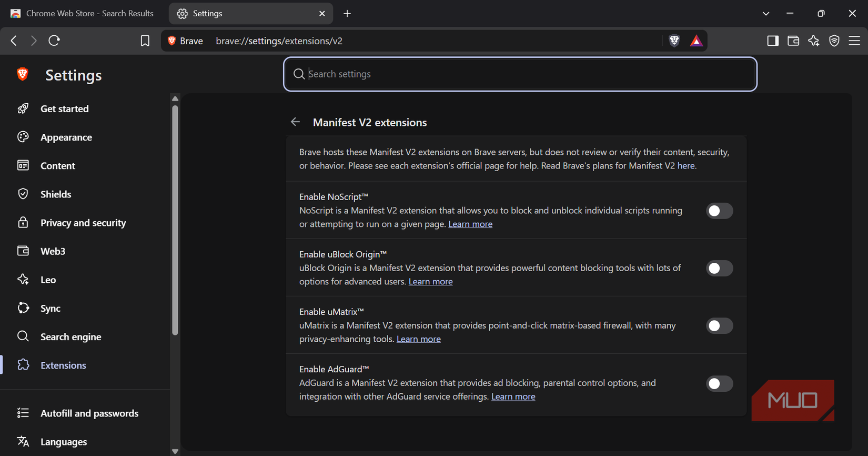Select the Settings tab
The image size is (868, 456).
(251, 14)
